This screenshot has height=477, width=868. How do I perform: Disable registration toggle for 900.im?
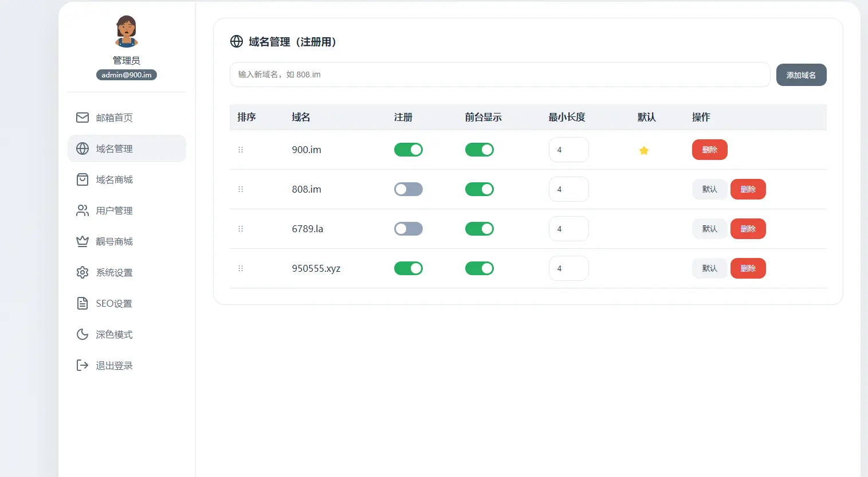click(x=409, y=150)
